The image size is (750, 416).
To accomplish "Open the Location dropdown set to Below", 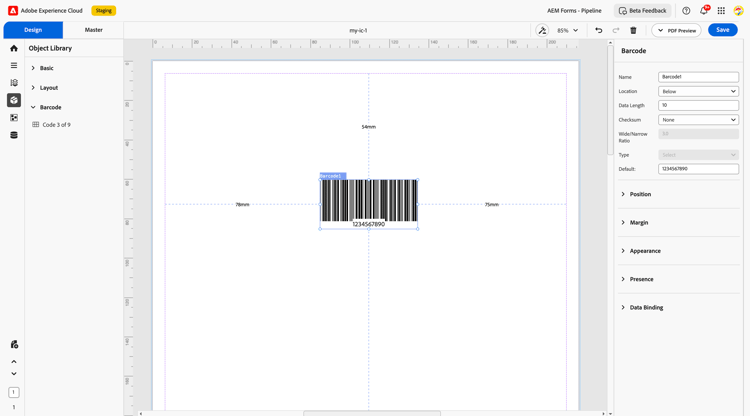I will pos(698,91).
